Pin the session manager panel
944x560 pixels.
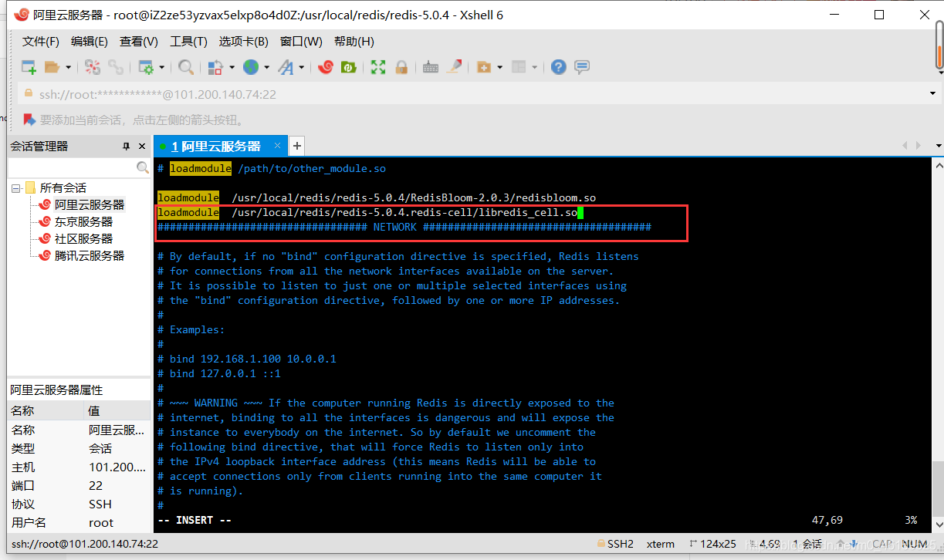(x=127, y=147)
